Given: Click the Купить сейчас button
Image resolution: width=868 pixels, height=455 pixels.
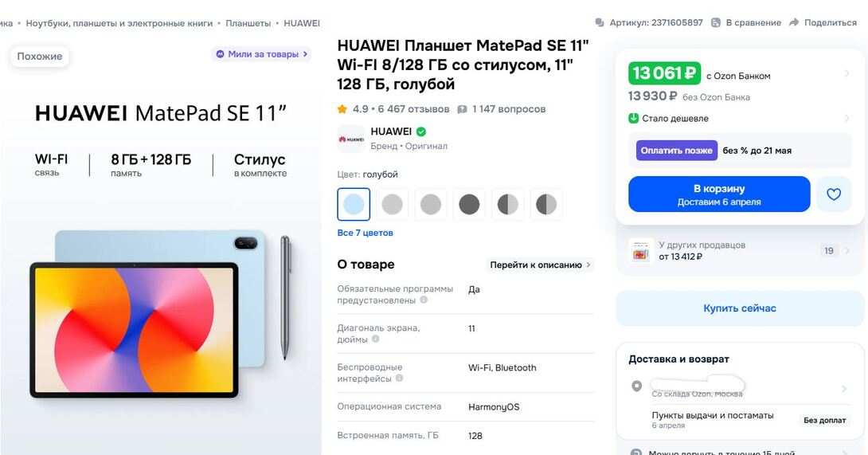Looking at the screenshot, I should 740,308.
